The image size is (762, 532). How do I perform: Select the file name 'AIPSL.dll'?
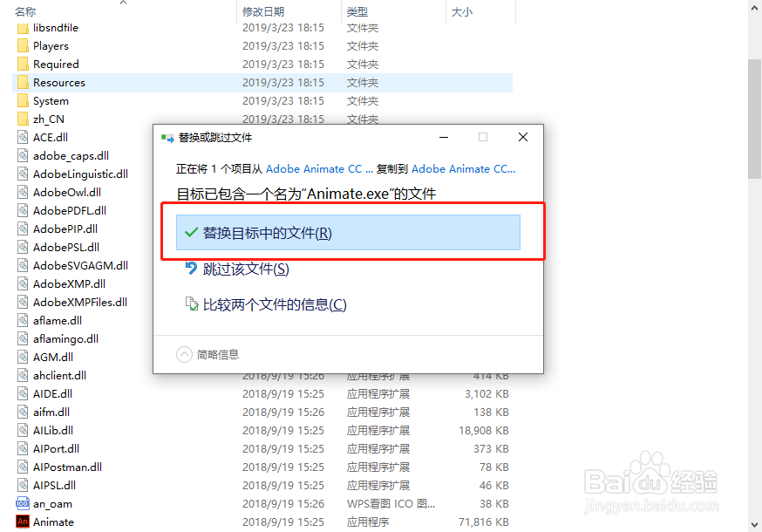(x=54, y=485)
